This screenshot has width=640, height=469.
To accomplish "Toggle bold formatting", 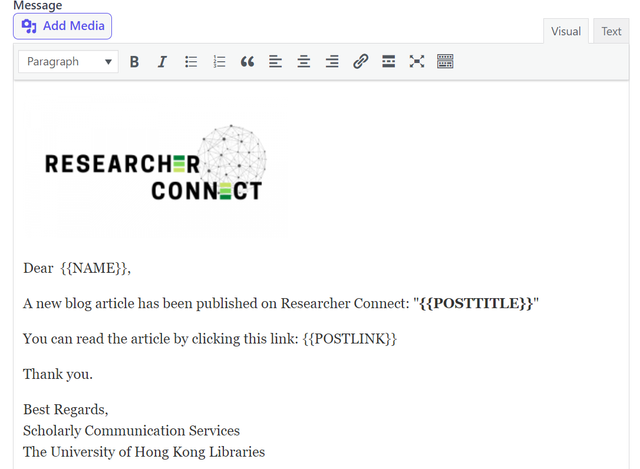I will click(x=134, y=62).
